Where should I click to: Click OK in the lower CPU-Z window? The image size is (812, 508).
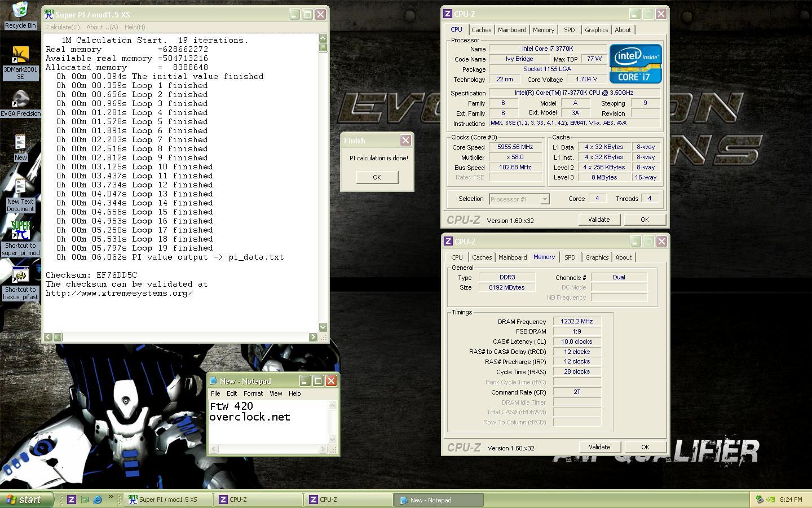(645, 447)
